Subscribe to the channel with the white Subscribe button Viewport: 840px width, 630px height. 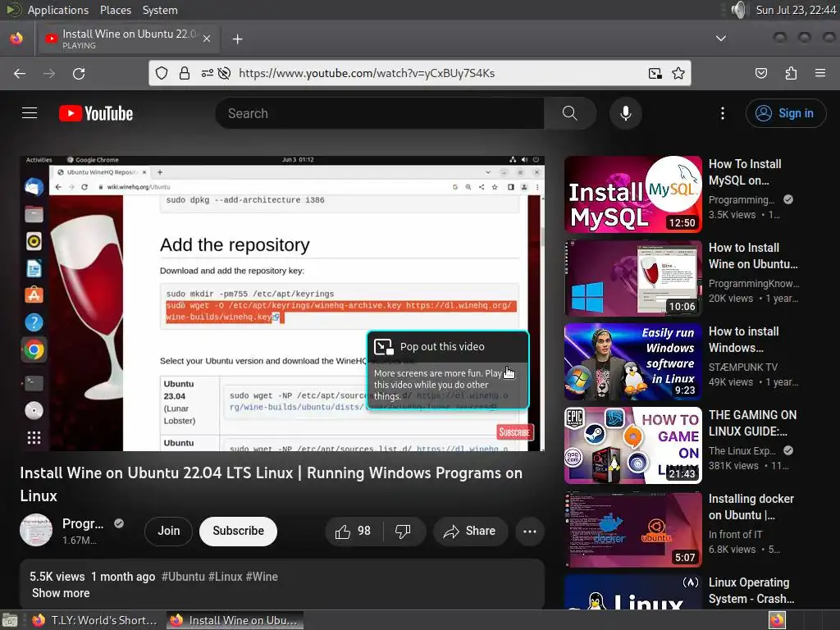click(239, 531)
